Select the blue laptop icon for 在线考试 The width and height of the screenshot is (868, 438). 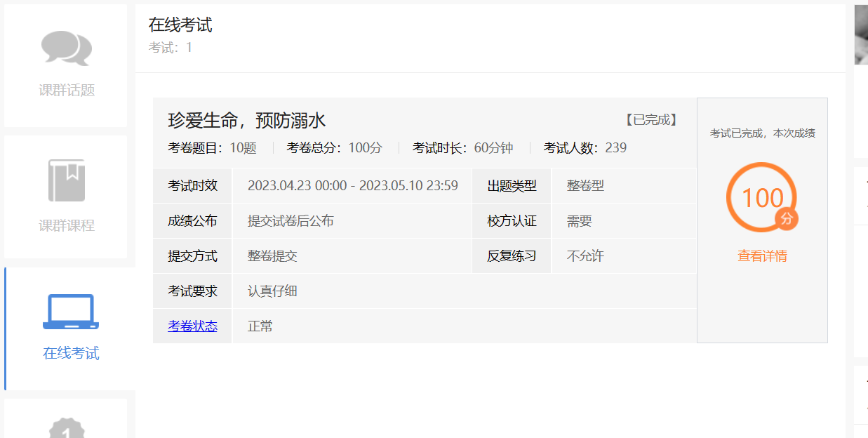coord(71,312)
